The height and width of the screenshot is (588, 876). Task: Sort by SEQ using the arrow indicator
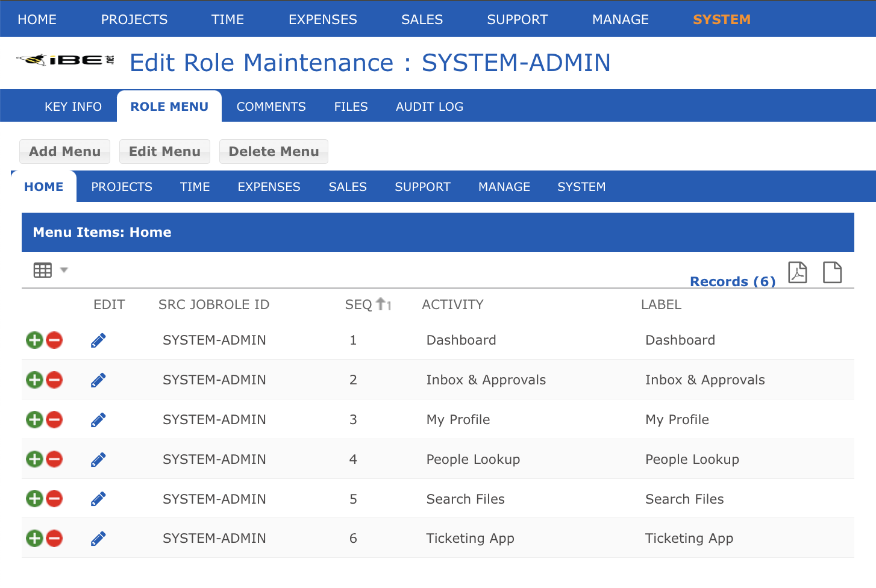pos(384,304)
